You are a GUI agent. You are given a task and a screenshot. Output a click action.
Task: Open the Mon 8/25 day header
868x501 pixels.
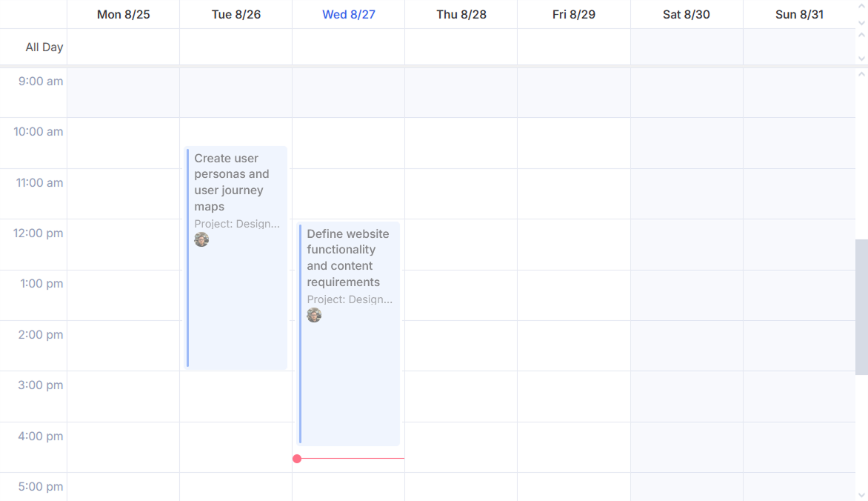123,15
